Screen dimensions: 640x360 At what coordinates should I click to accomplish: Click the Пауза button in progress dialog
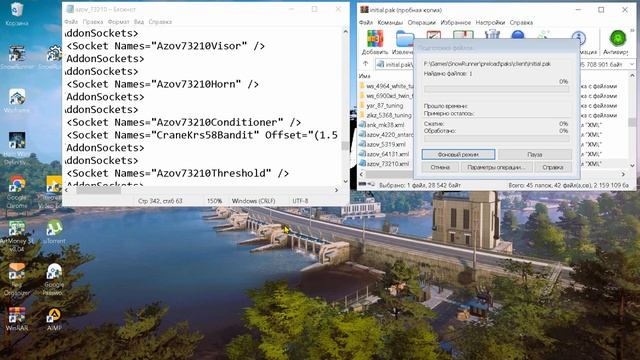[535, 154]
